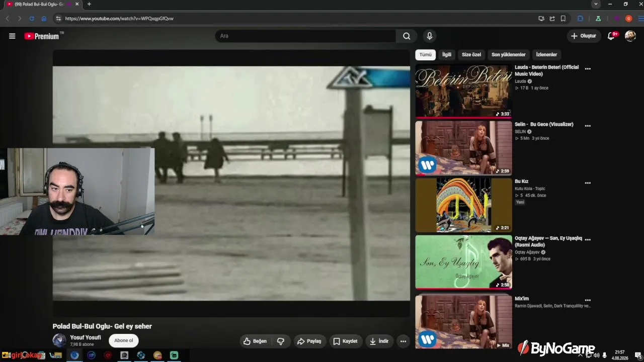Viewport: 644px width, 362px height.
Task: Open the Yosuf Yosufi channel name link
Action: point(86,337)
